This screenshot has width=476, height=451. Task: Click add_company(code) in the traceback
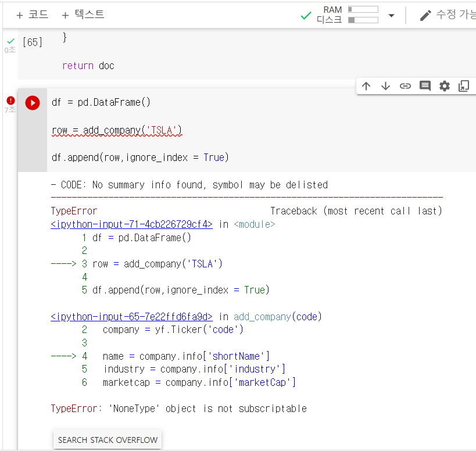[277, 317]
